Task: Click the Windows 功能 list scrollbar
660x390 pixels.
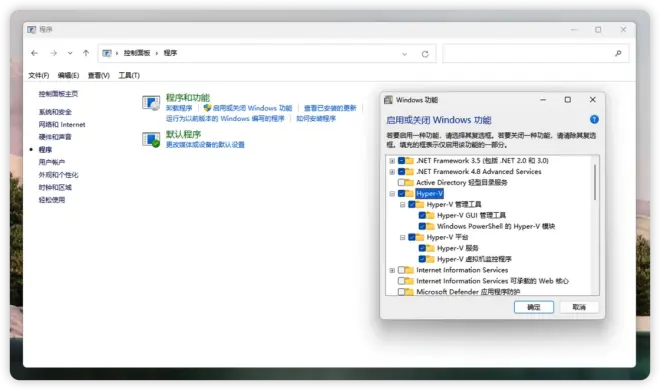Action: pyautogui.click(x=595, y=182)
